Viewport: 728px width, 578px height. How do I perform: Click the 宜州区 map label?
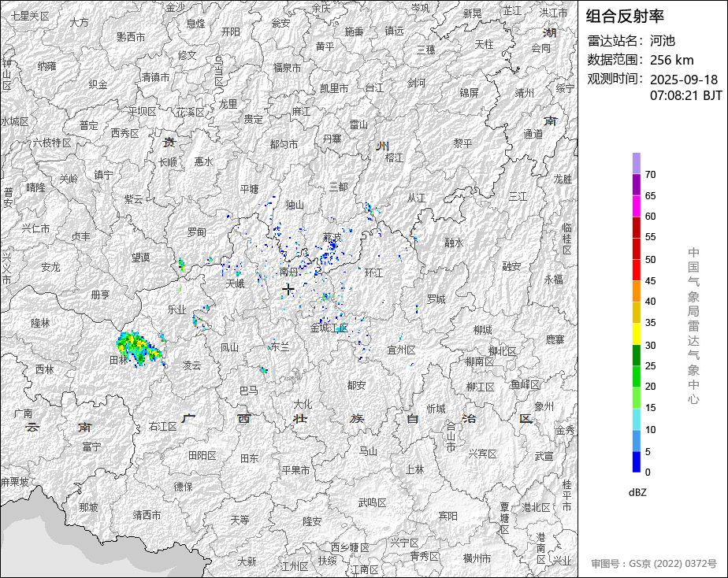click(x=401, y=350)
